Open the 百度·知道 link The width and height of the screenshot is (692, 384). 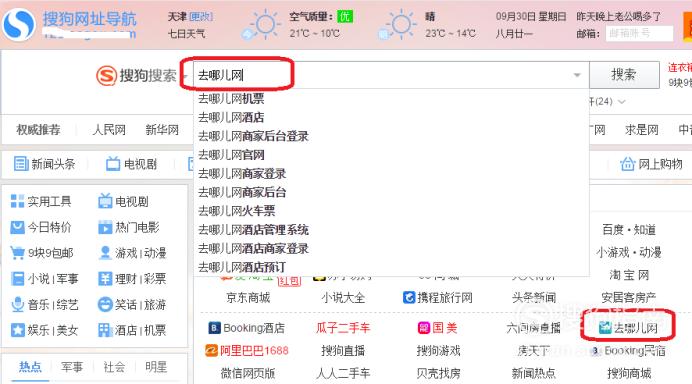(x=629, y=230)
